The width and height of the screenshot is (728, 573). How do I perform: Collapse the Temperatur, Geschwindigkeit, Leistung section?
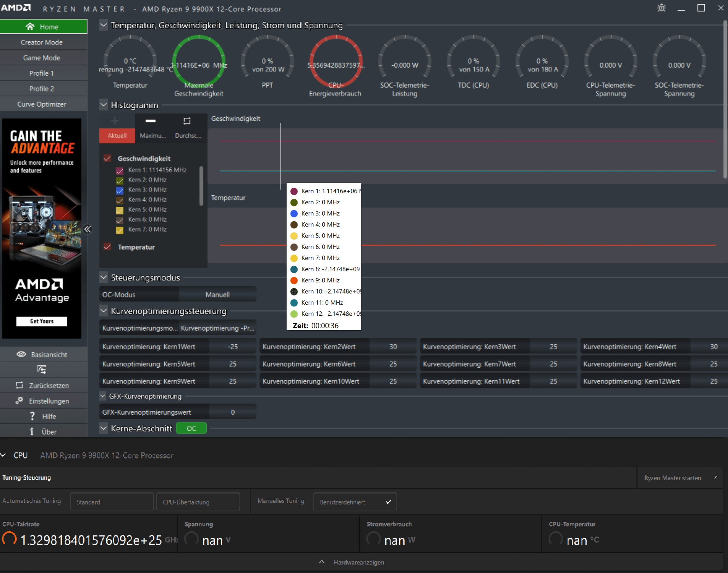point(104,25)
